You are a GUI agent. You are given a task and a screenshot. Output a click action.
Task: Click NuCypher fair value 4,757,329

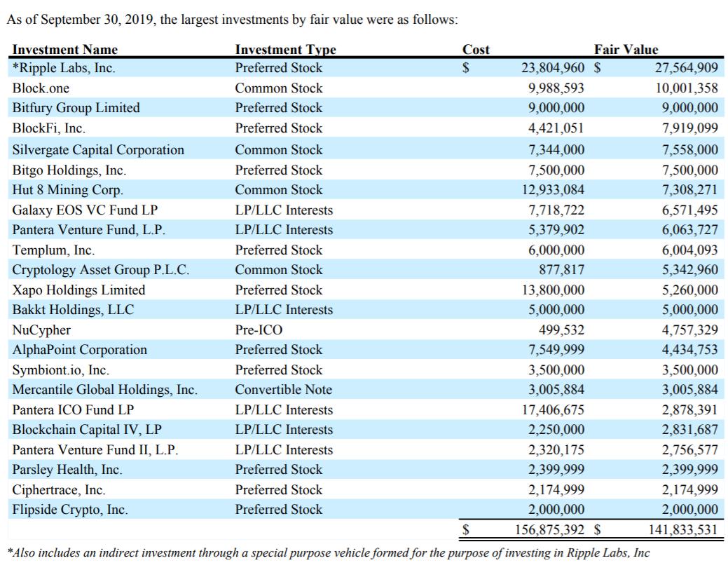690,330
